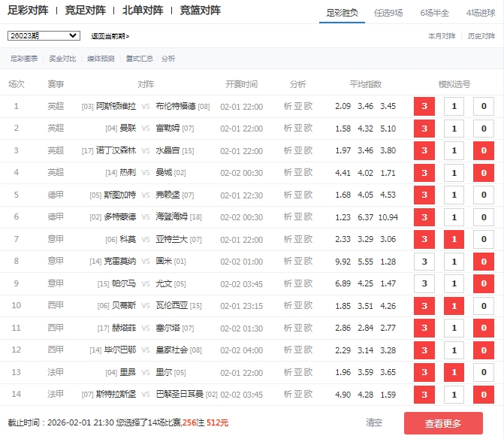Screen dimensions: 504x439
Task: Open the 本月对阵 link
Action: point(442,36)
